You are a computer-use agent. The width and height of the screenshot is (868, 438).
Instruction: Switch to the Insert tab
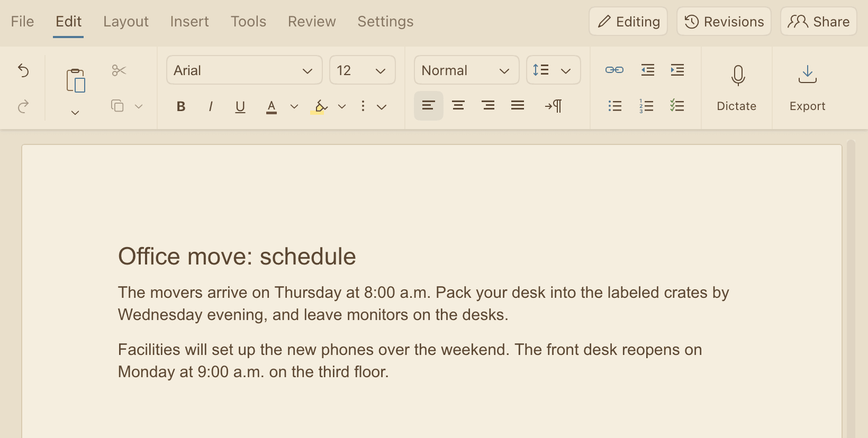(189, 21)
